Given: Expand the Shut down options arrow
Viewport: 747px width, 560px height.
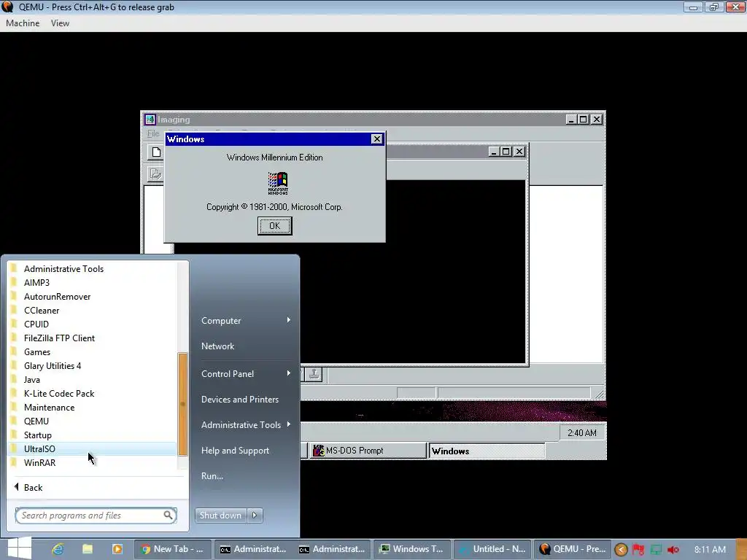Looking at the screenshot, I should (x=255, y=516).
